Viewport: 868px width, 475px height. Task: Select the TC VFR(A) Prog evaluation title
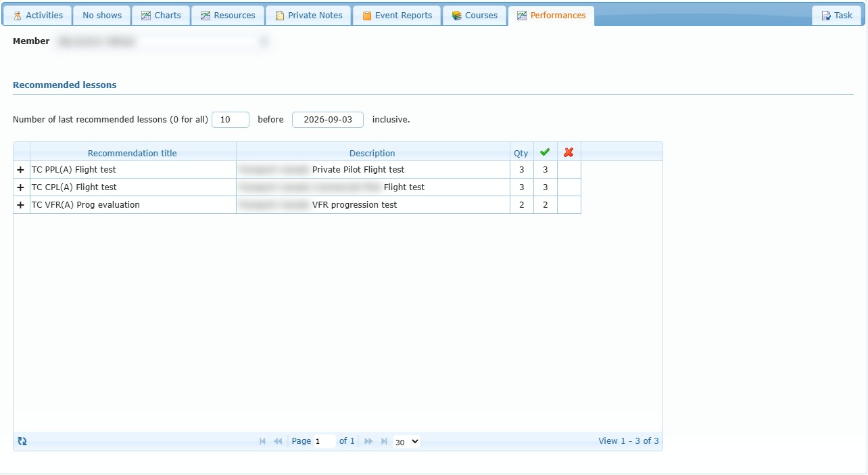[x=86, y=205]
